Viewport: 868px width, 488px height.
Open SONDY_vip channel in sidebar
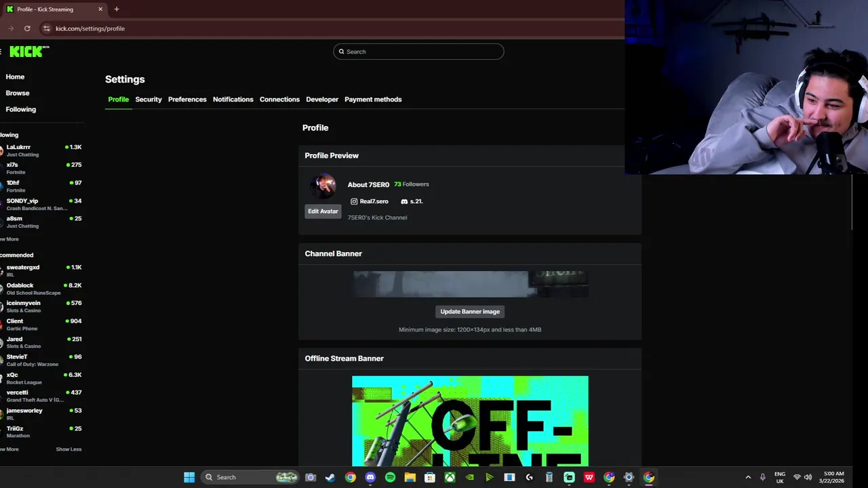[x=41, y=204]
